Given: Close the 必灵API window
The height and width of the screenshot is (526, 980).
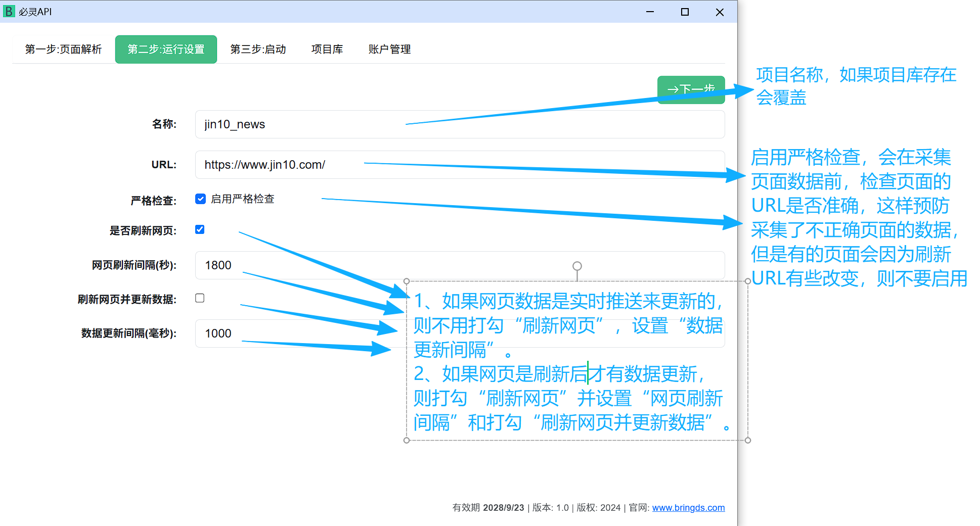Looking at the screenshot, I should 720,12.
